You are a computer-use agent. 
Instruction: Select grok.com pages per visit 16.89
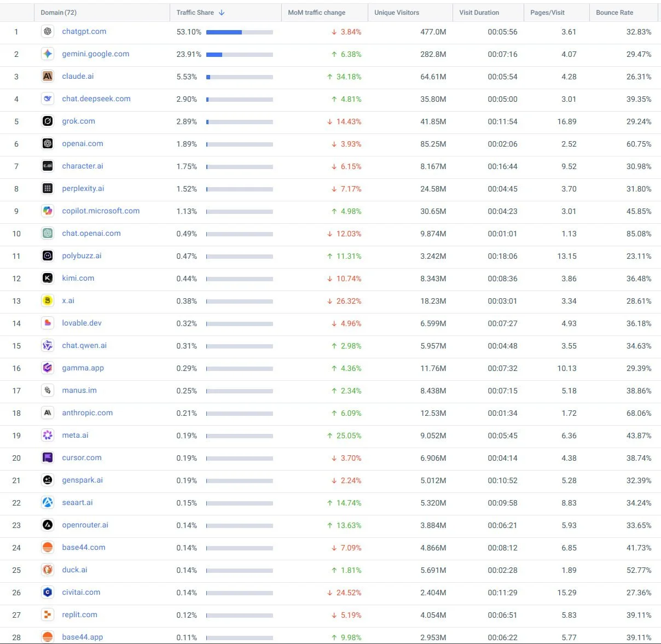point(567,122)
